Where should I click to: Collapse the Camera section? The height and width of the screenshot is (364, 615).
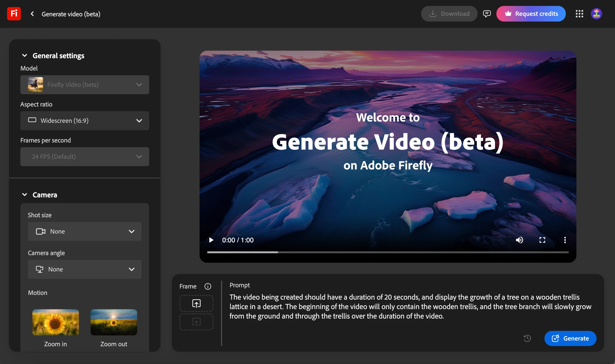click(x=25, y=195)
